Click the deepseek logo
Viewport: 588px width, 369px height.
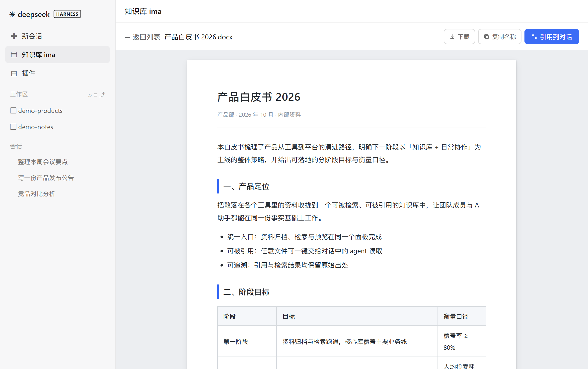pyautogui.click(x=29, y=14)
